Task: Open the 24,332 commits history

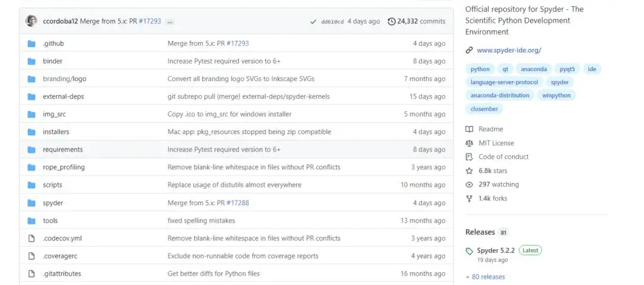Action: (416, 21)
